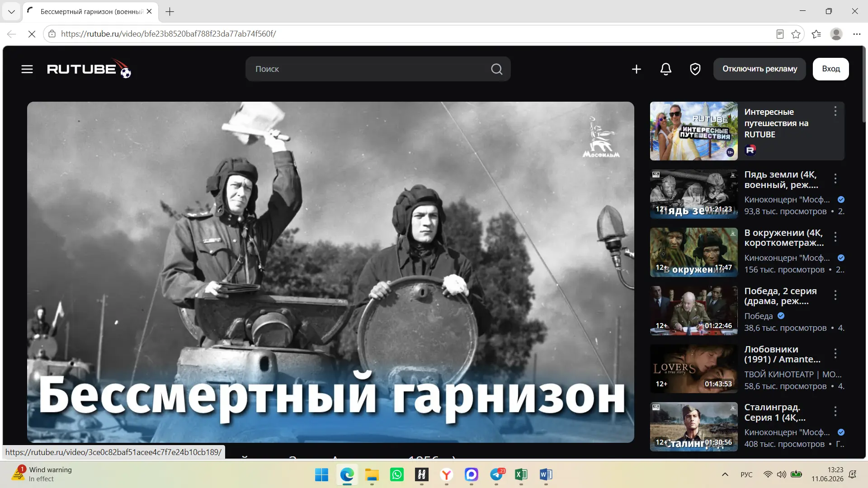The image size is (868, 488).
Task: Open Windows Start menu
Action: tap(321, 474)
